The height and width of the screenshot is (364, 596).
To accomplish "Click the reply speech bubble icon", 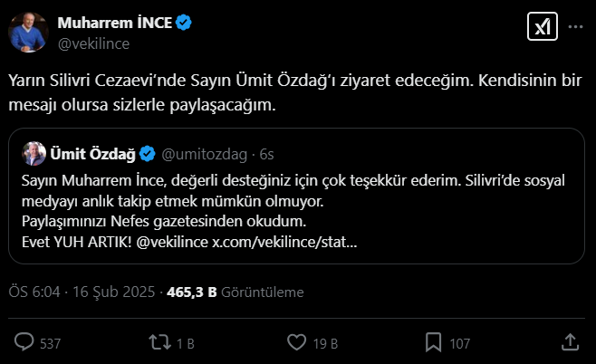I will click(x=25, y=342).
